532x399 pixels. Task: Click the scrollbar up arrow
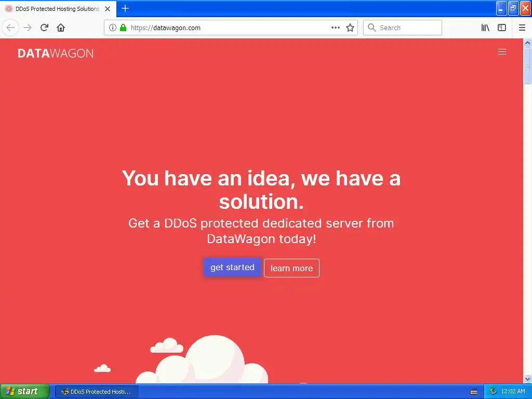pos(528,43)
